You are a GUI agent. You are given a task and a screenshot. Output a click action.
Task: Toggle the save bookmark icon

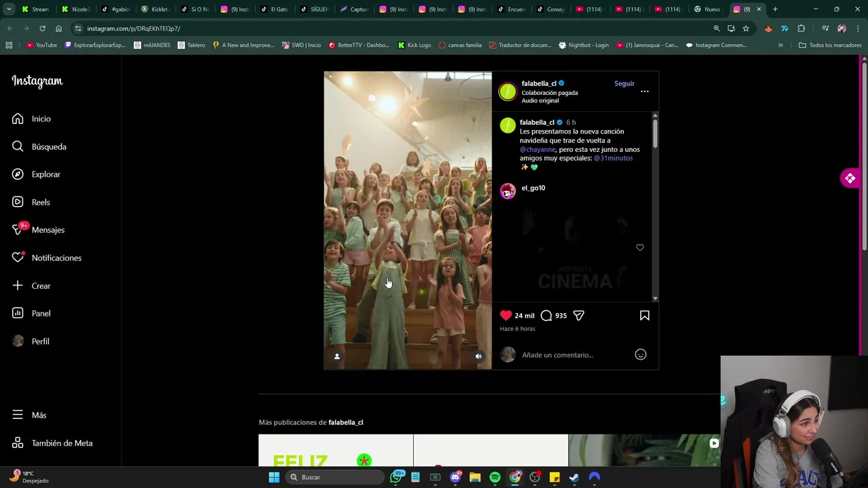(644, 315)
